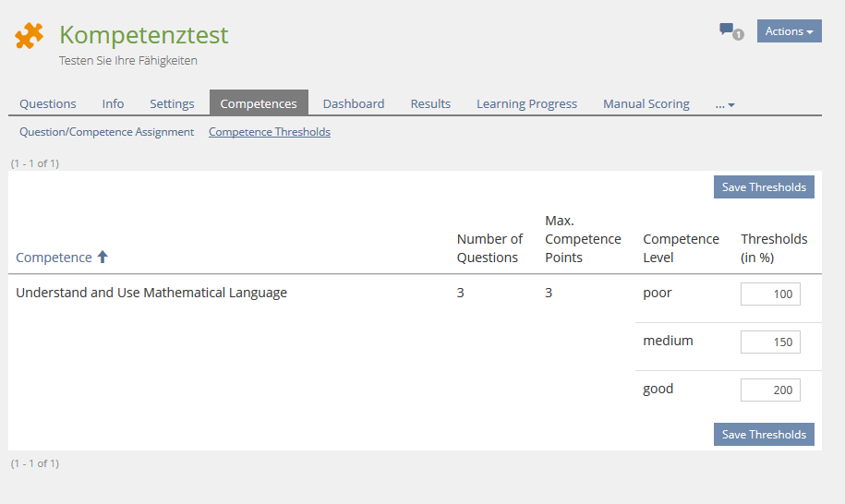Click the top '(1 - 1 of 1)' pagination text
The width and height of the screenshot is (845, 504).
tap(35, 163)
